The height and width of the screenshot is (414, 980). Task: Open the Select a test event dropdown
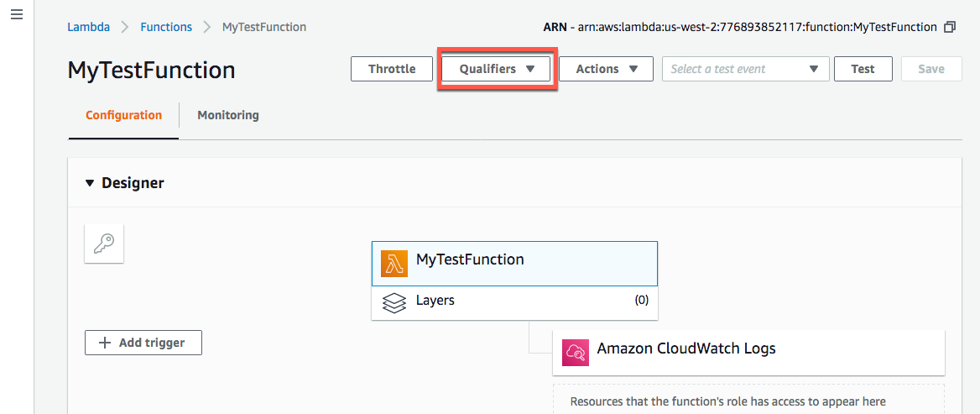coord(745,69)
